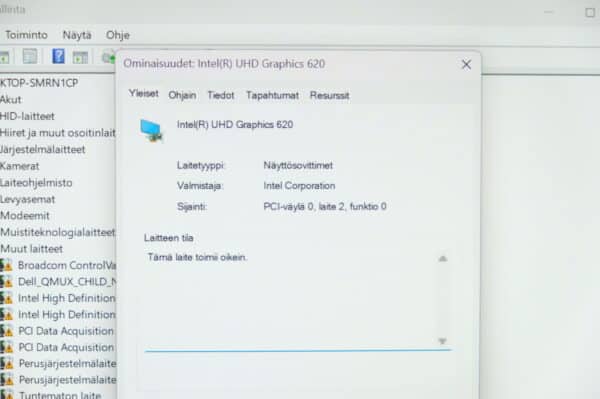This screenshot has height=399, width=600.
Task: Click the PCI-väylä 0, laite 2 location text
Action: click(x=325, y=207)
